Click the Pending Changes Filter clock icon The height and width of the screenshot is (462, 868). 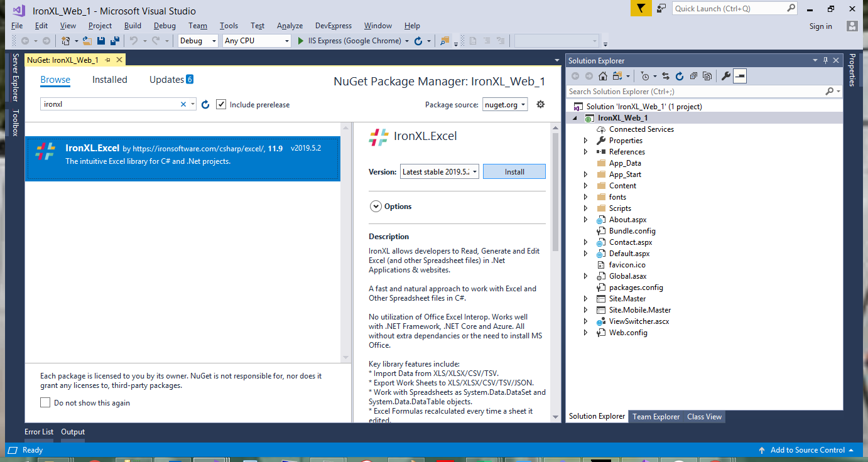pos(646,76)
